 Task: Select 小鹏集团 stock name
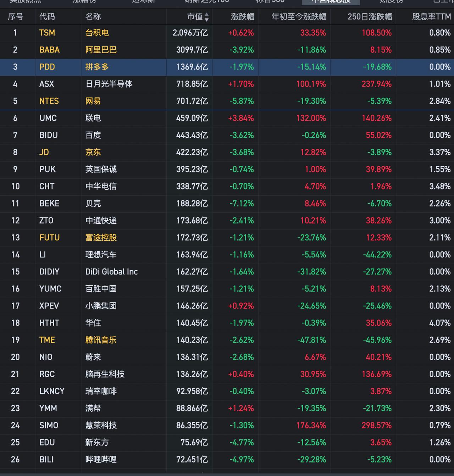101,306
